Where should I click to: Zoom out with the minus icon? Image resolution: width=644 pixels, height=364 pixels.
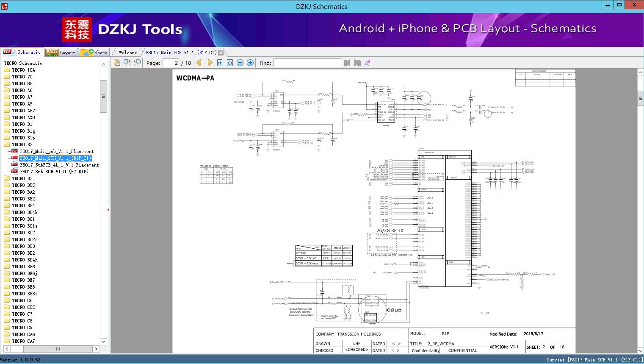[240, 63]
